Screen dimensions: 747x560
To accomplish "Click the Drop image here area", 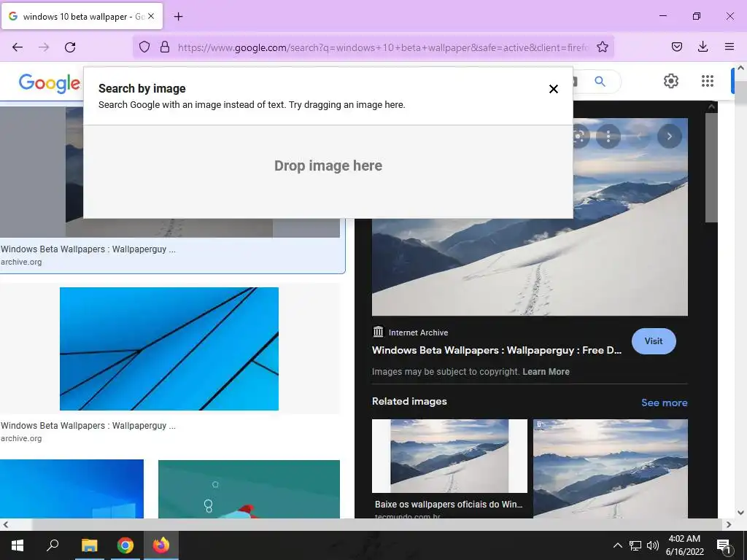I will click(x=328, y=166).
